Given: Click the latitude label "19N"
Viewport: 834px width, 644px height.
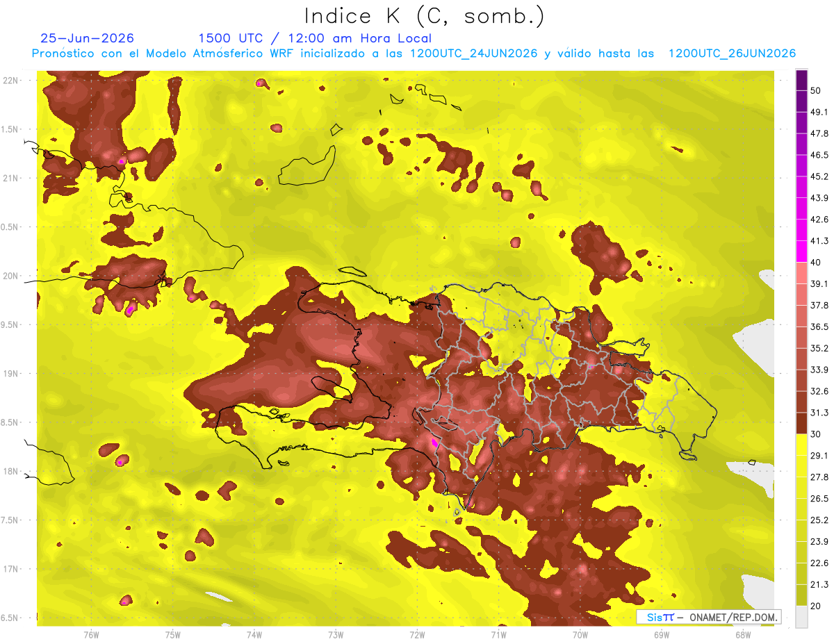Looking at the screenshot, I should pos(12,374).
